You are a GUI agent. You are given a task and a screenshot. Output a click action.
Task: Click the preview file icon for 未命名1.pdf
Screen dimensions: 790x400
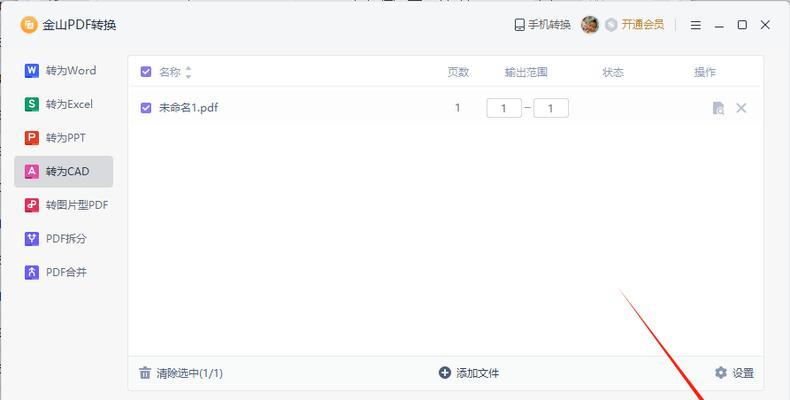tap(718, 108)
